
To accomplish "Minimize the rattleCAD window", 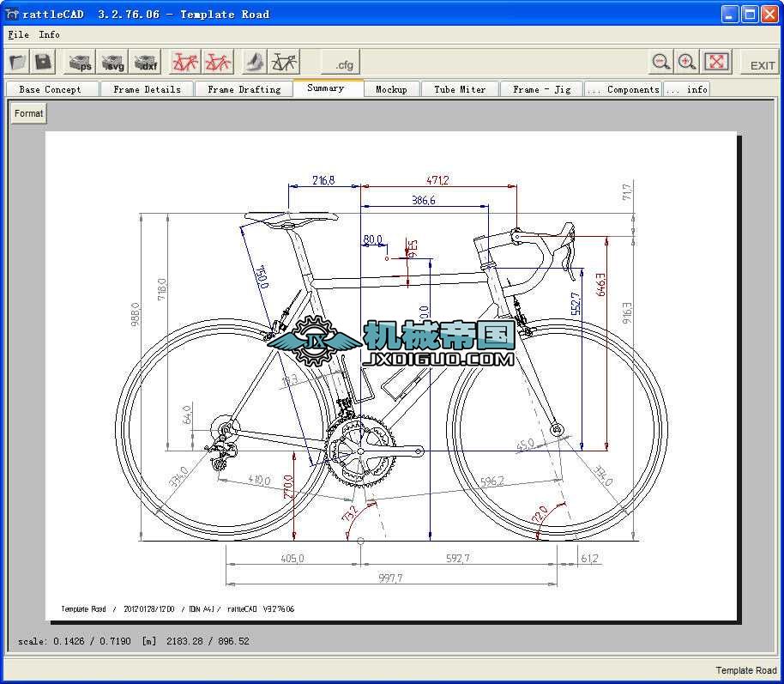I will click(730, 14).
